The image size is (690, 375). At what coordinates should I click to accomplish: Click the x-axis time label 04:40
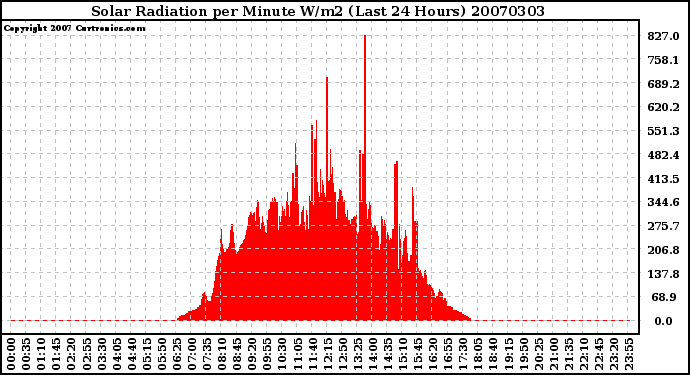[132, 354]
